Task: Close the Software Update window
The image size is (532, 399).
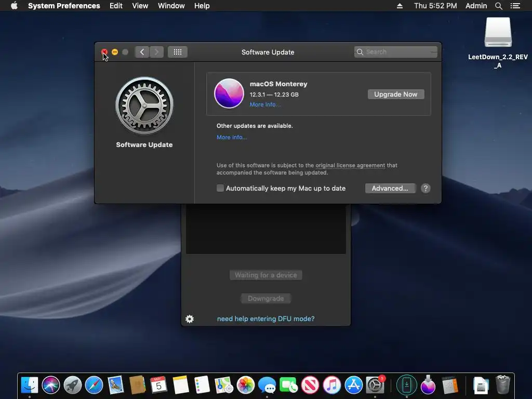Action: [104, 52]
